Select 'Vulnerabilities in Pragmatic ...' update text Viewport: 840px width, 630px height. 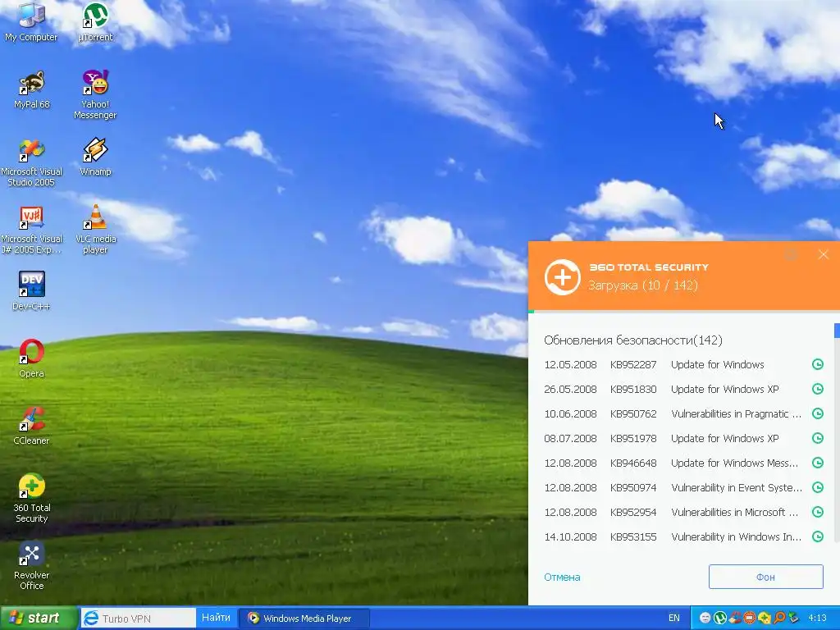[x=736, y=413]
